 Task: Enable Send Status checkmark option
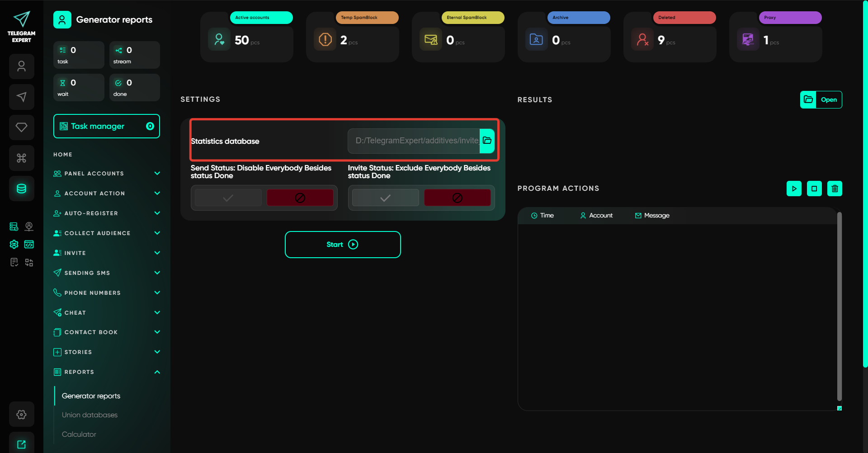click(228, 198)
